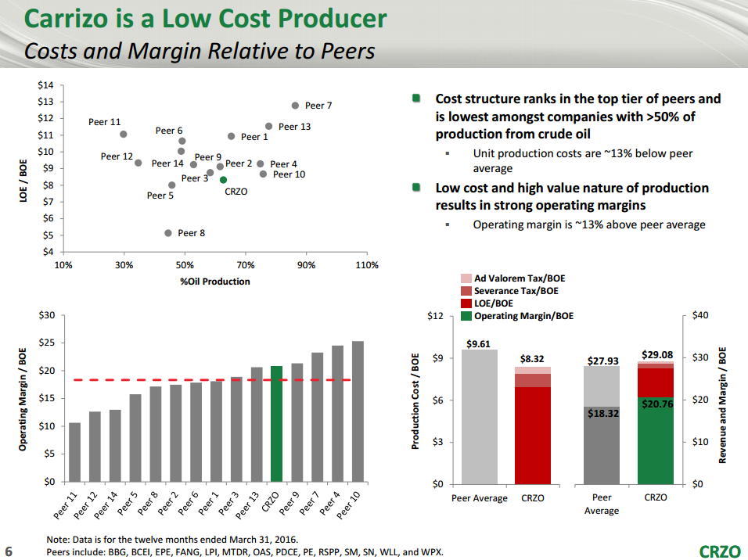748x560 pixels.
Task: Click the Peer 10 tallest gray bar
Action: (x=358, y=411)
